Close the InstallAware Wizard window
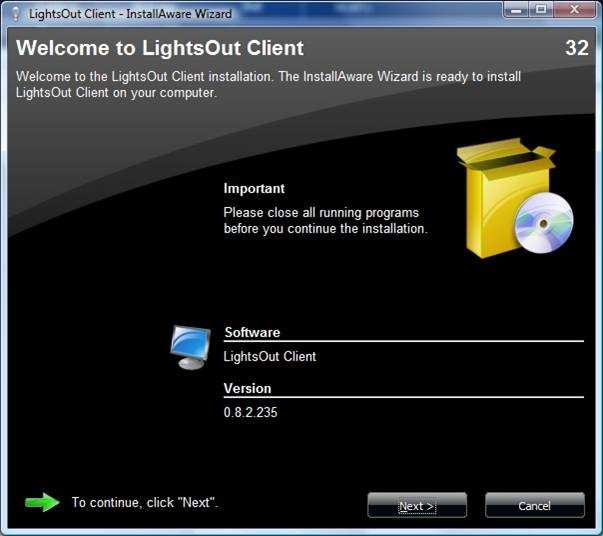 [575, 10]
